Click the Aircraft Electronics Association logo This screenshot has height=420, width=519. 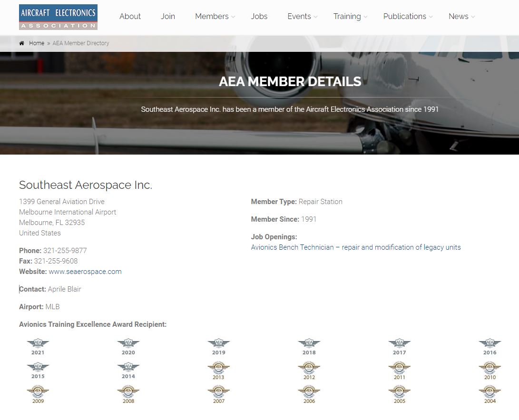click(58, 17)
